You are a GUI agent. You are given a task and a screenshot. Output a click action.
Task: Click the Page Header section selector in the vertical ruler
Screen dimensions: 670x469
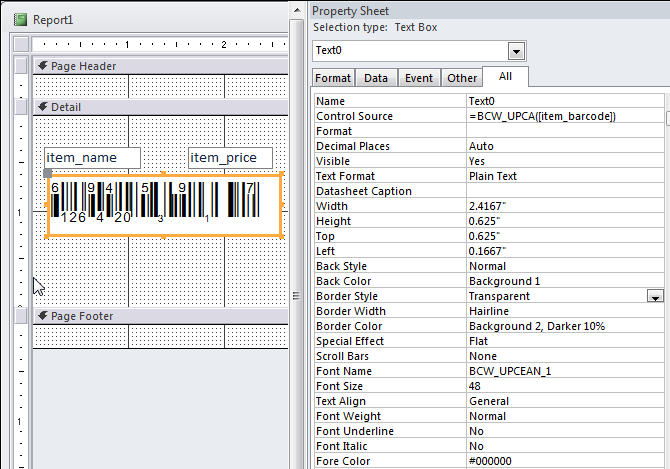[x=21, y=66]
